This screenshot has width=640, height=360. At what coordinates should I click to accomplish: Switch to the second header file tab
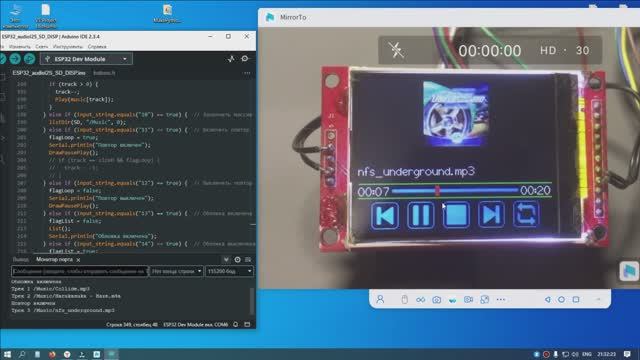104,73
